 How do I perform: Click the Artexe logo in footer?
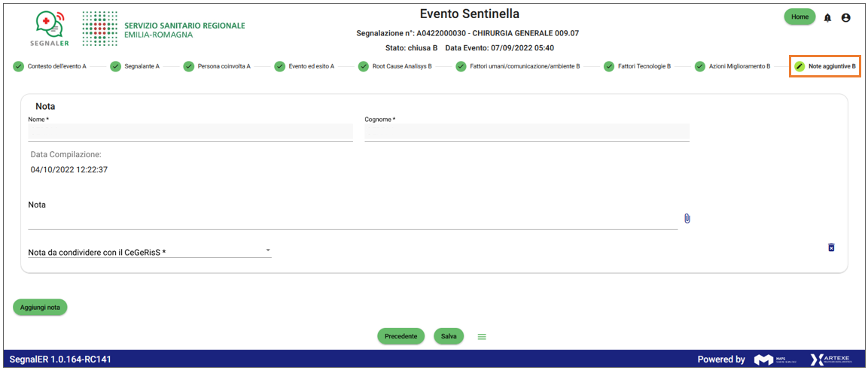(831, 359)
